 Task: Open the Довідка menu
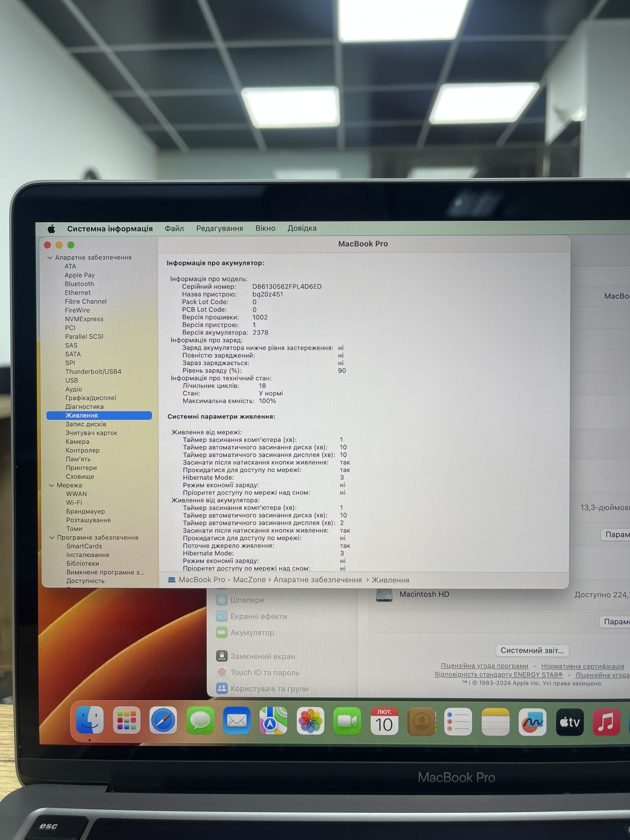point(302,228)
